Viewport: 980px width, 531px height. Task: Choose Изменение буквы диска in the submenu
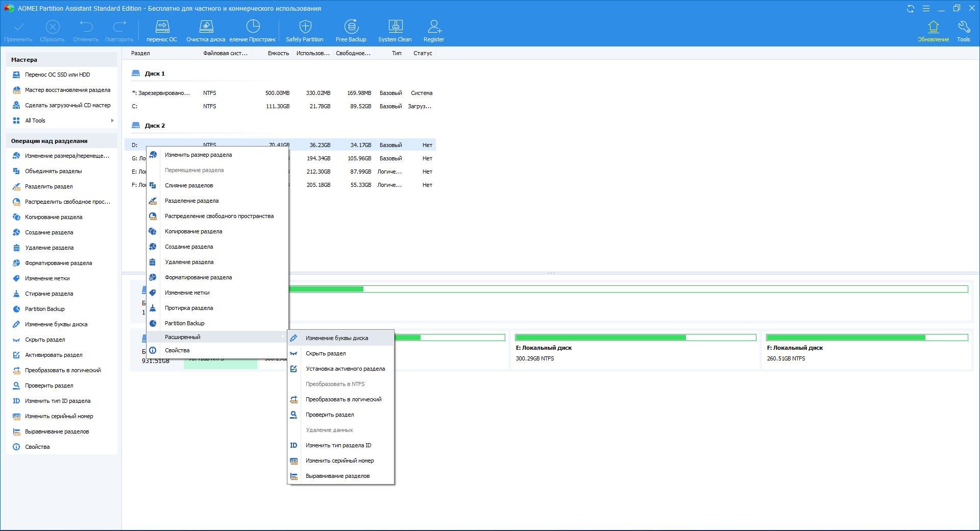[336, 338]
